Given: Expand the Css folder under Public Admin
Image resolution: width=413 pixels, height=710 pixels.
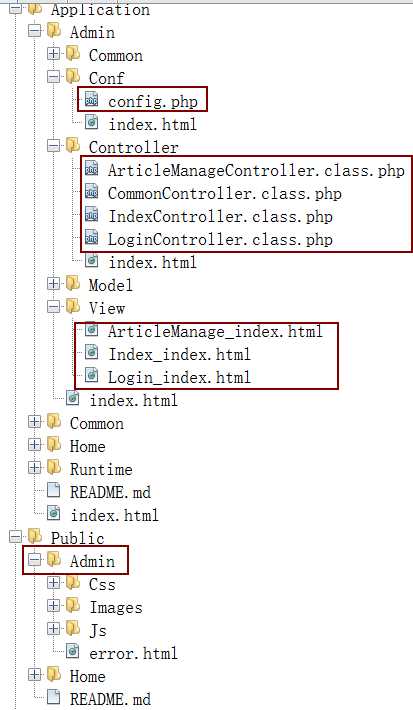Looking at the screenshot, I should [x=53, y=582].
